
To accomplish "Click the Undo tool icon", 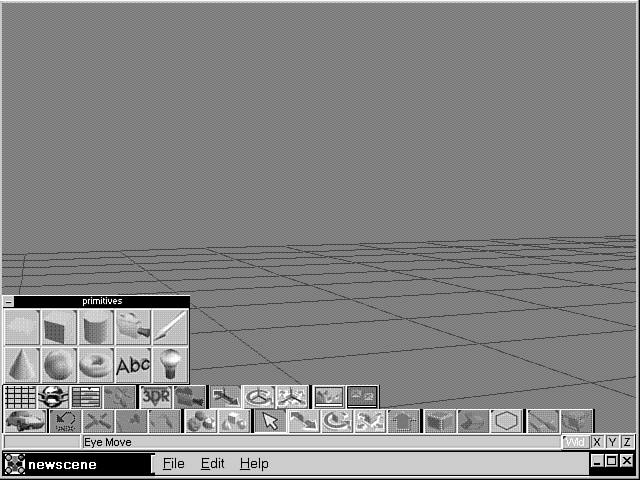I will 65,421.
